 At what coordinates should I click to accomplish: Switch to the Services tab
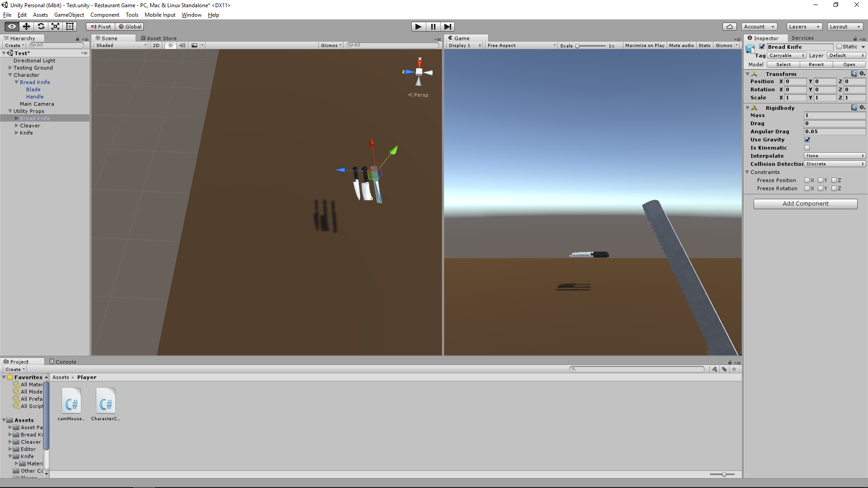802,38
